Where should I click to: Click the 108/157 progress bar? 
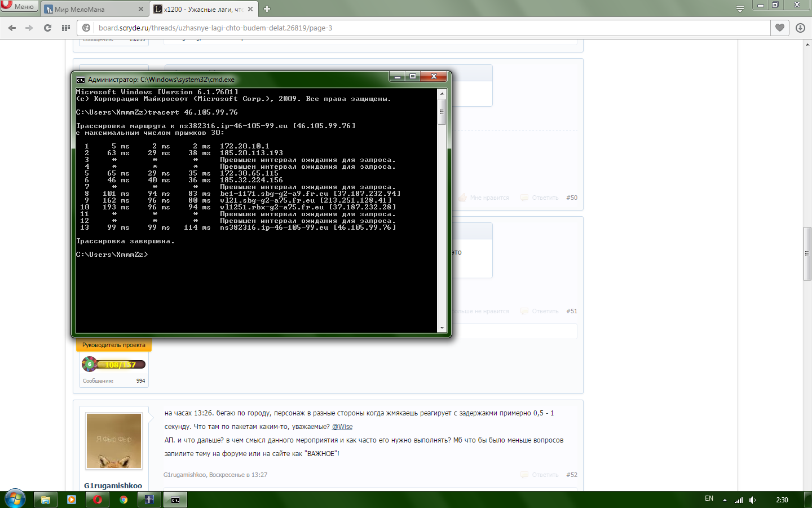[x=120, y=365]
